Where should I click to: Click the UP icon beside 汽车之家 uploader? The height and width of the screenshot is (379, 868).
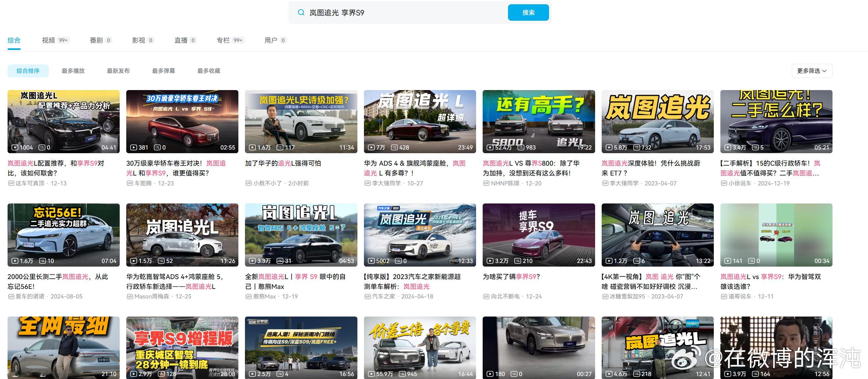coord(368,296)
